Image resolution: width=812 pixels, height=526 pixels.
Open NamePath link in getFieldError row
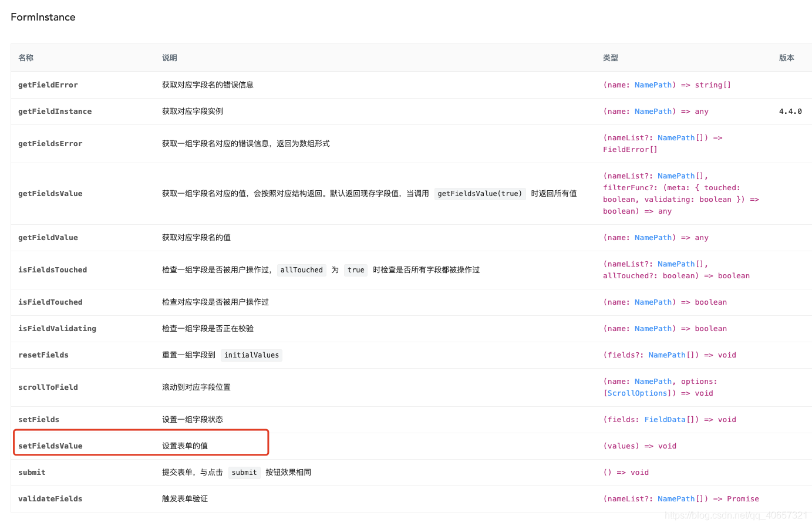click(x=653, y=85)
